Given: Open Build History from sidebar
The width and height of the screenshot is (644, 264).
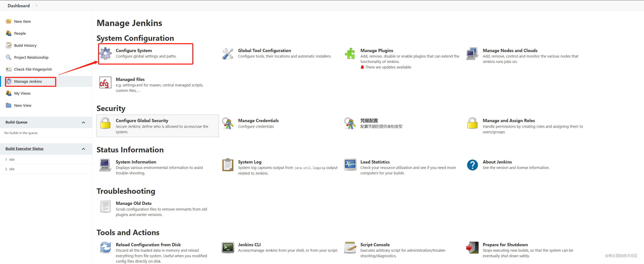Looking at the screenshot, I should [25, 46].
